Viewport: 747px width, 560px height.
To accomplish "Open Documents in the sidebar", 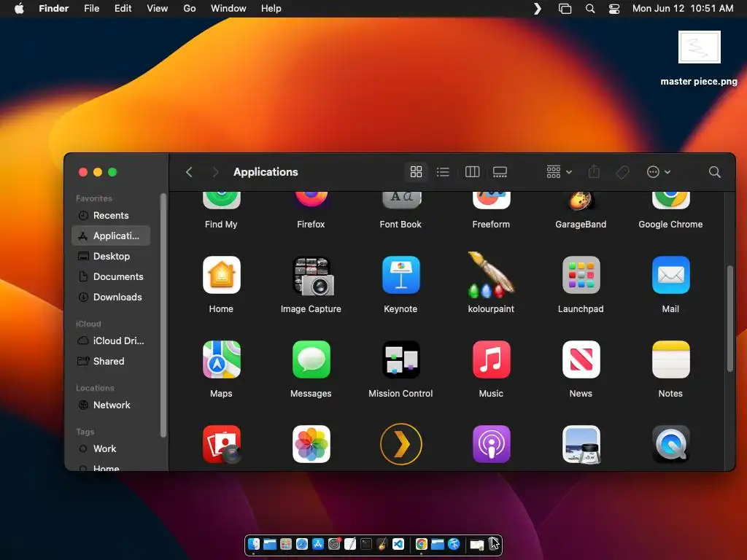I will pyautogui.click(x=111, y=276).
